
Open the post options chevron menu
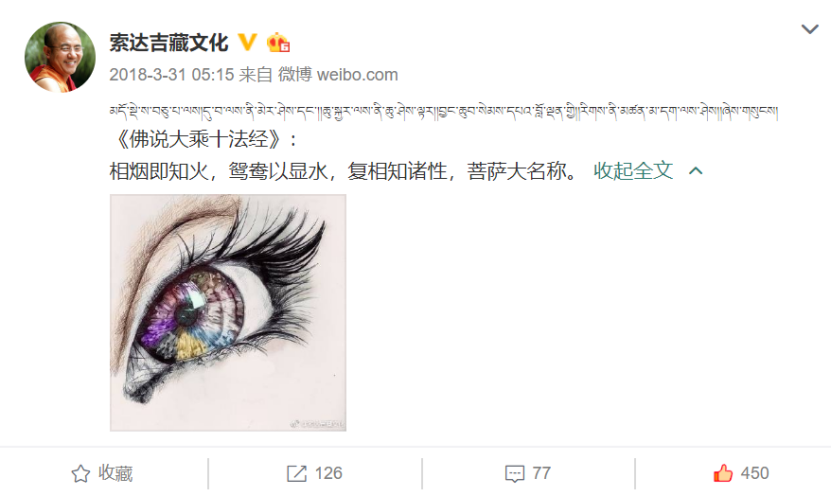pos(810,29)
